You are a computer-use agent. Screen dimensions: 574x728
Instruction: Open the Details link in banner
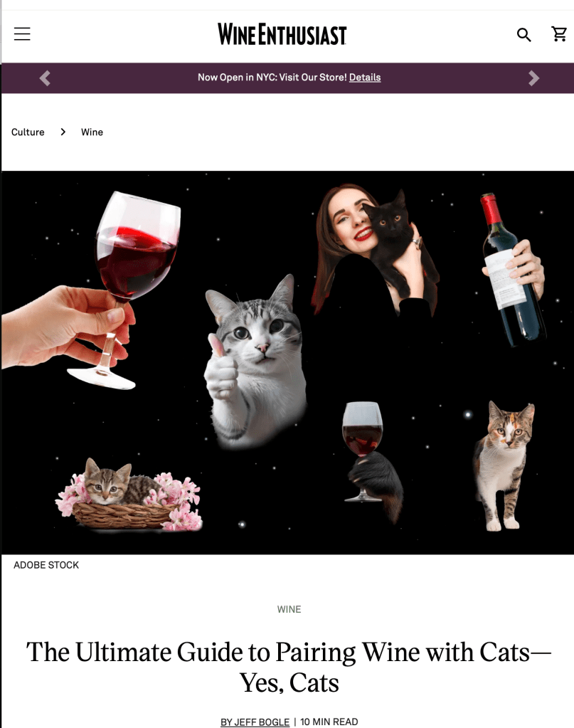365,78
